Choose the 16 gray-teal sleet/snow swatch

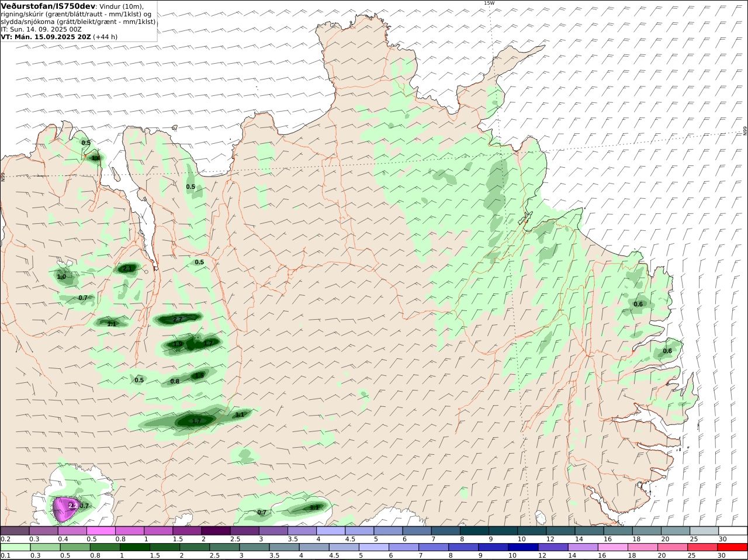click(x=618, y=530)
